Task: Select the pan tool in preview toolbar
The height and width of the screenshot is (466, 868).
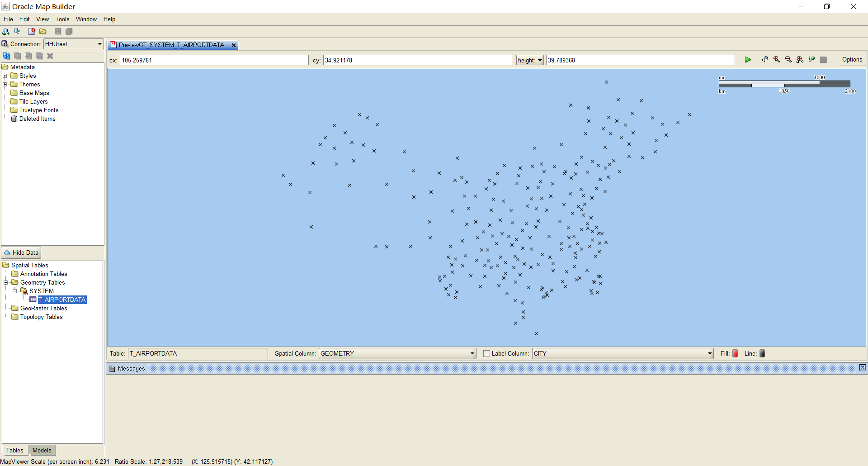Action: click(765, 59)
